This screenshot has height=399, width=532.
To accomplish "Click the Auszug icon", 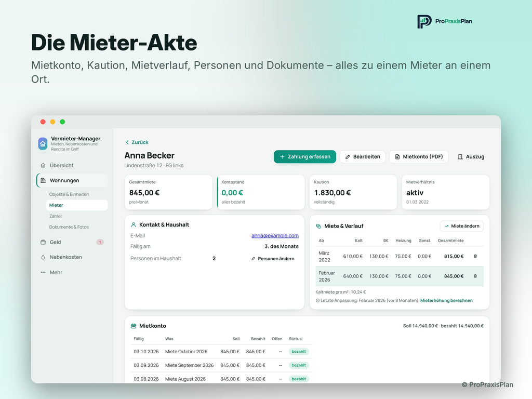I will [460, 157].
